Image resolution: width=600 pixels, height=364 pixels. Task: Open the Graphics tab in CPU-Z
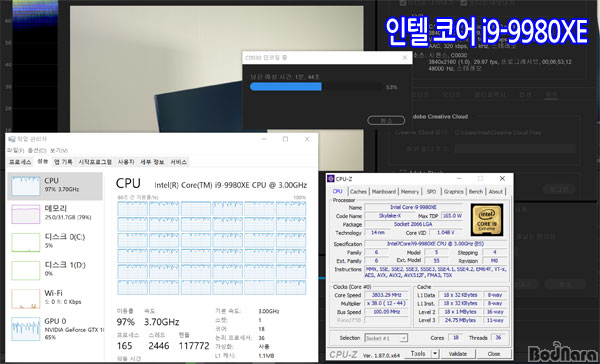(453, 192)
